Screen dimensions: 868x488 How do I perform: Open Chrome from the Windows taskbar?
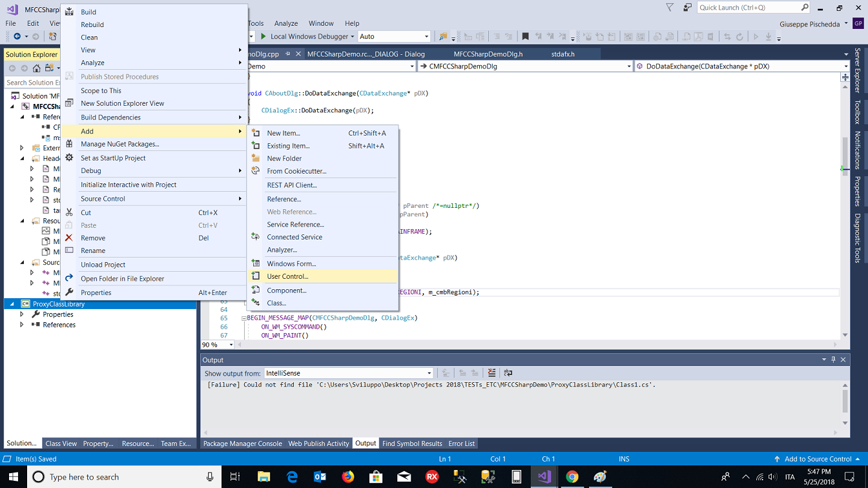click(572, 476)
